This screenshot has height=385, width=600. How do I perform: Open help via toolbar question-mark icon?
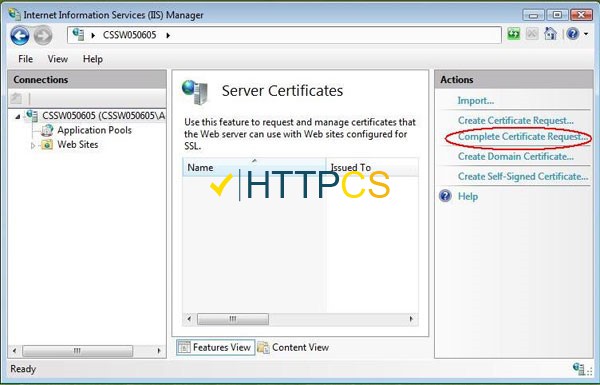573,34
